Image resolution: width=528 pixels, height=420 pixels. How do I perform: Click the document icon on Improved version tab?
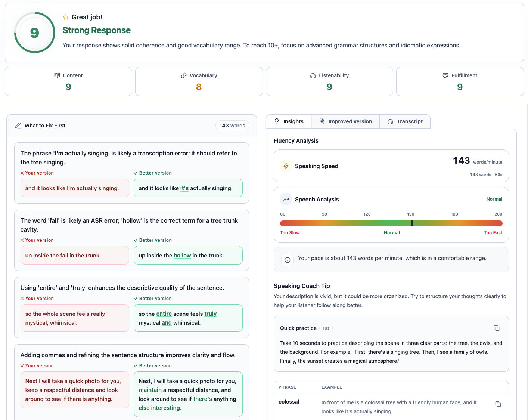(x=322, y=121)
